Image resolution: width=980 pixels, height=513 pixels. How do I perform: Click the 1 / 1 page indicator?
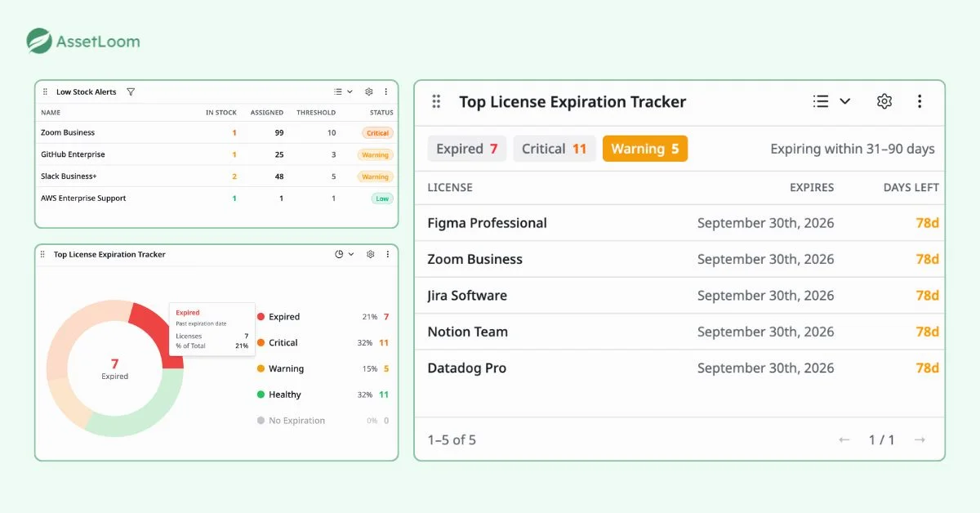(x=881, y=439)
